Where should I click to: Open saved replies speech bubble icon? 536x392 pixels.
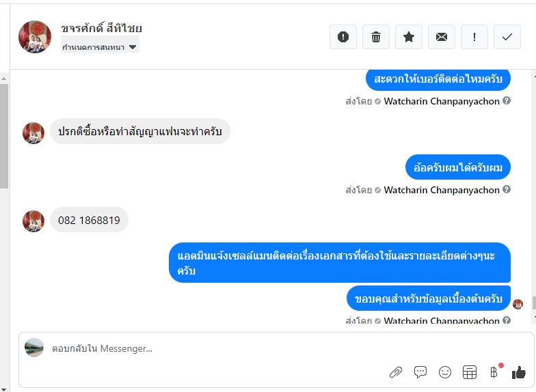click(420, 372)
